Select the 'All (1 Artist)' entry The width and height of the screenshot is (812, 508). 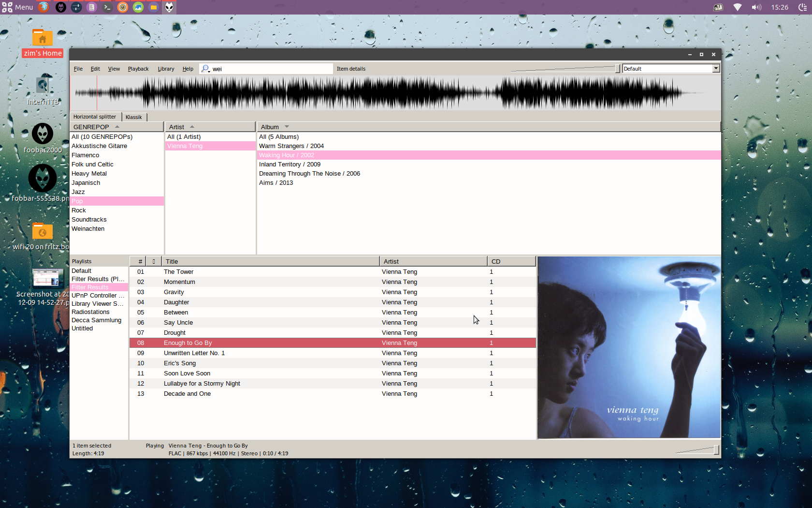coord(210,137)
